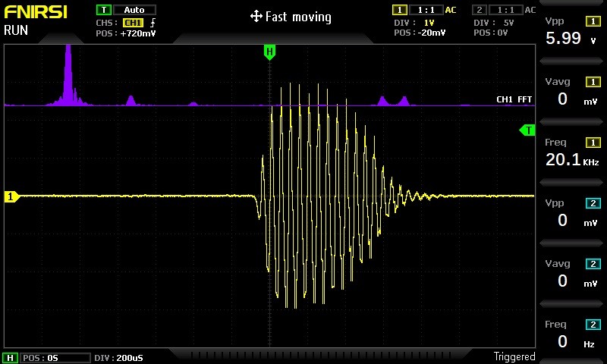607x364 pixels.
Task: Click the Freq channel 1 badge
Action: click(x=593, y=143)
